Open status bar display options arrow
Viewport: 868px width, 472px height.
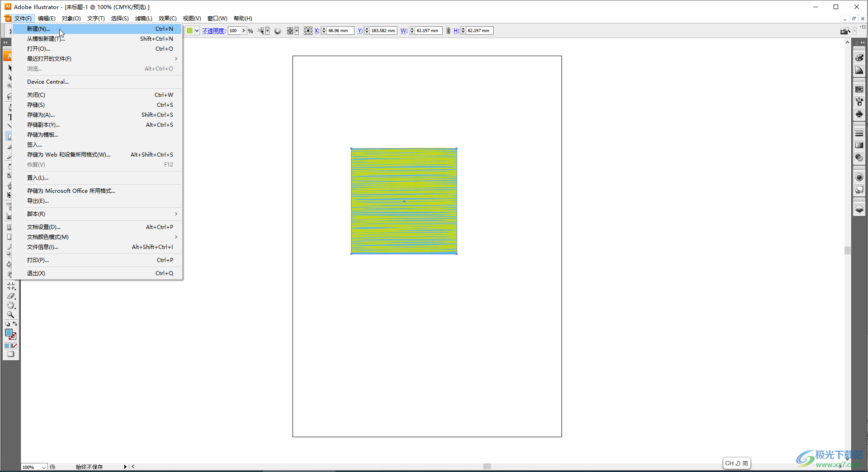tap(125, 467)
